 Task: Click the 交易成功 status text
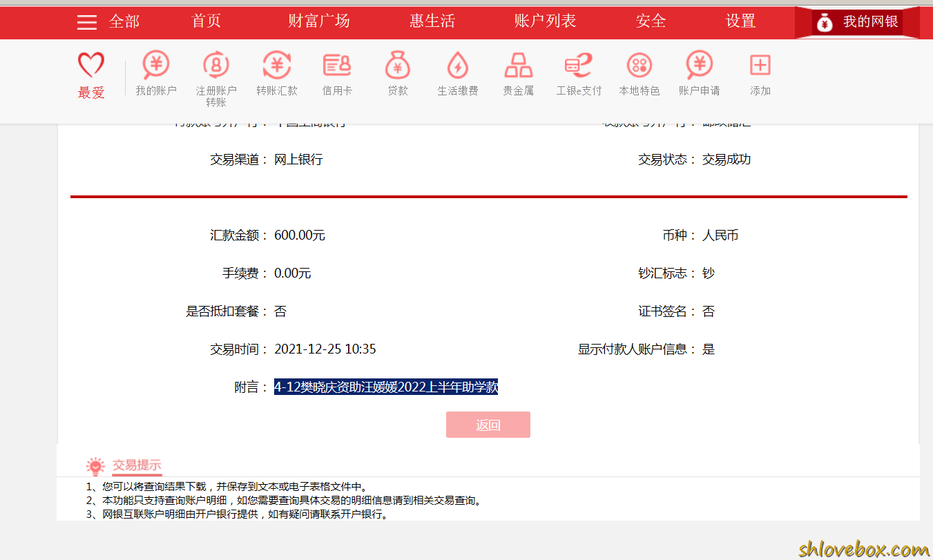click(727, 160)
